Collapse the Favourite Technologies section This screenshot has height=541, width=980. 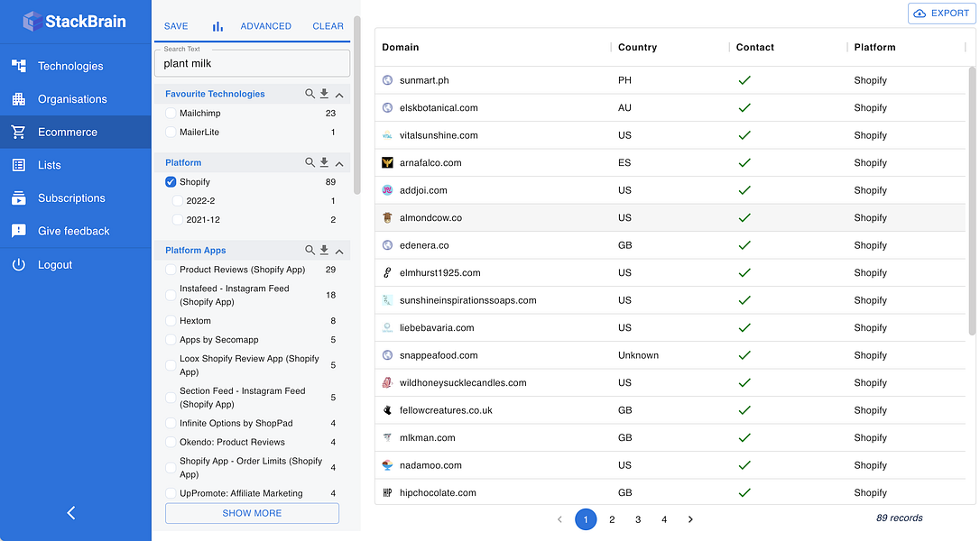(x=339, y=95)
